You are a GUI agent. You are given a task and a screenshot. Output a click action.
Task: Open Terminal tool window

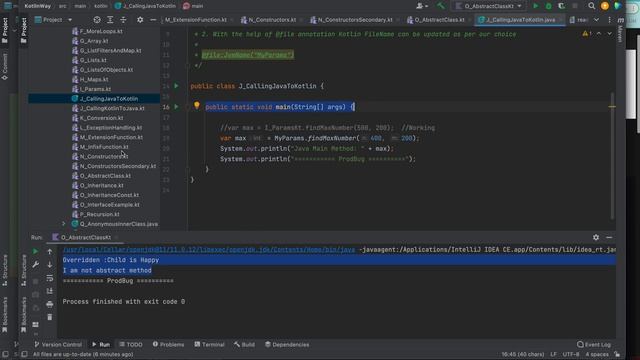point(209,344)
